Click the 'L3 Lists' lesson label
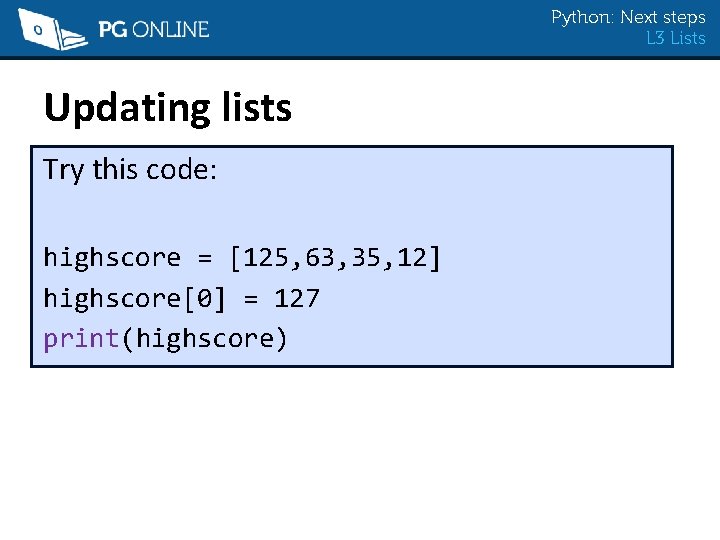Viewport: 720px width, 540px height. click(x=676, y=38)
